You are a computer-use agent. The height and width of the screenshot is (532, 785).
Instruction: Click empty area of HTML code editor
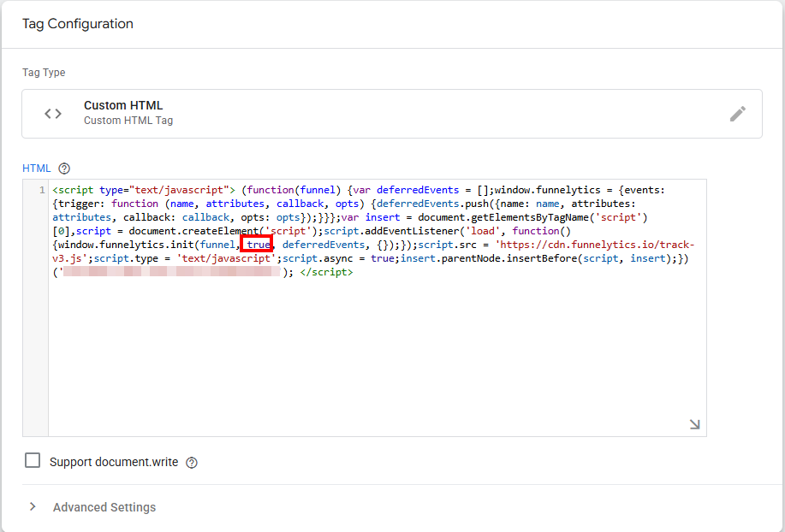click(x=377, y=355)
